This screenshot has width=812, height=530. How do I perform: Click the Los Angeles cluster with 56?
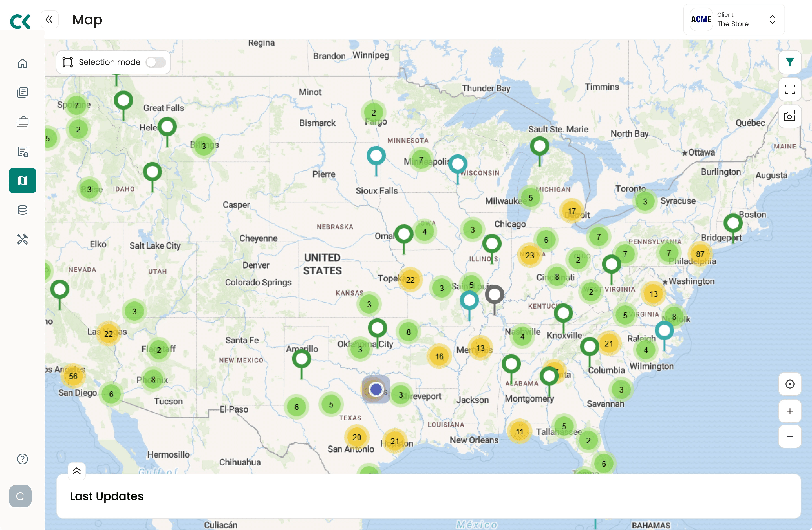pyautogui.click(x=73, y=376)
